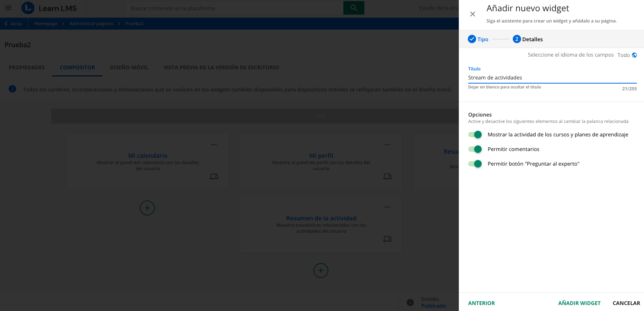The image size is (644, 311).
Task: Click Prueba2 breadcrumb
Action: (x=135, y=24)
